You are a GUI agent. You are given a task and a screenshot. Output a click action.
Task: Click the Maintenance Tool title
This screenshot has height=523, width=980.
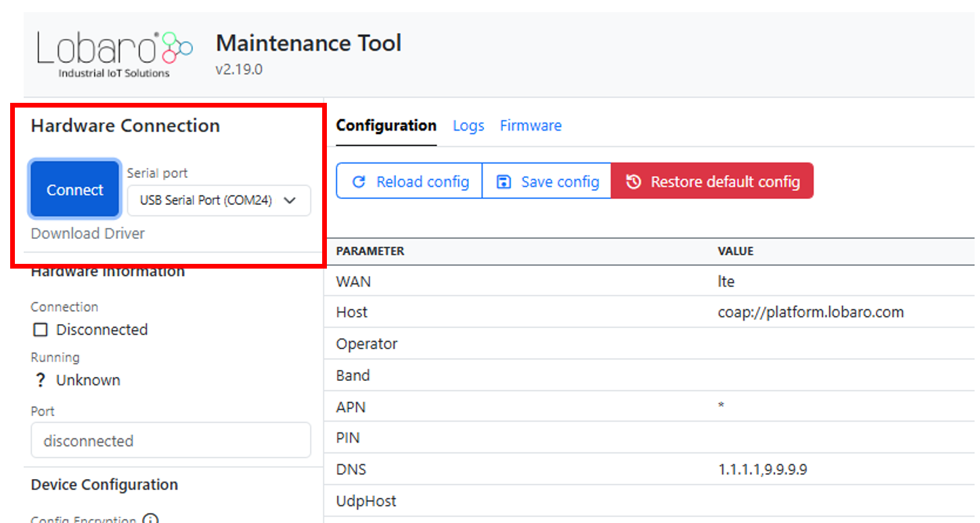[x=309, y=43]
